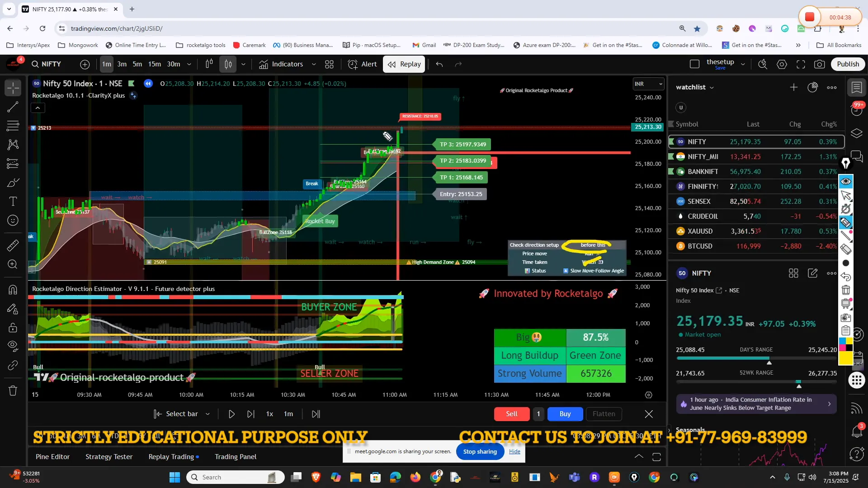Expand the Select bar dropdown
The image size is (868, 488).
[x=208, y=414]
